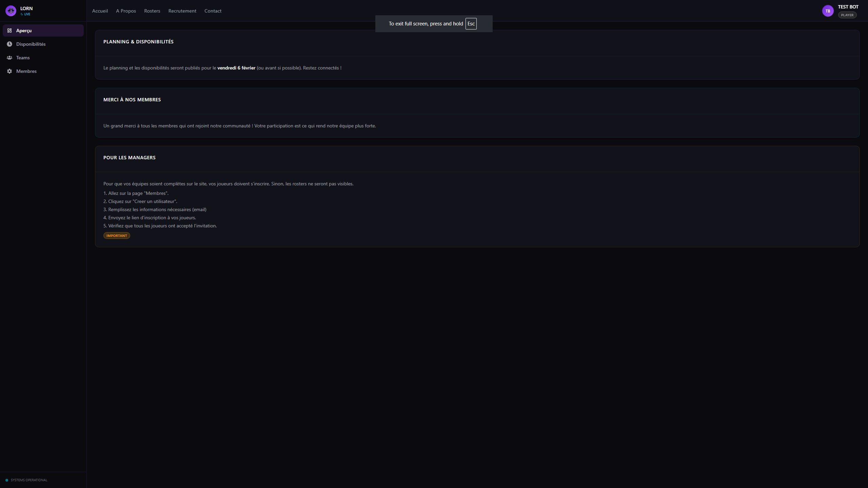Click the green systems status dot

coord(7,480)
